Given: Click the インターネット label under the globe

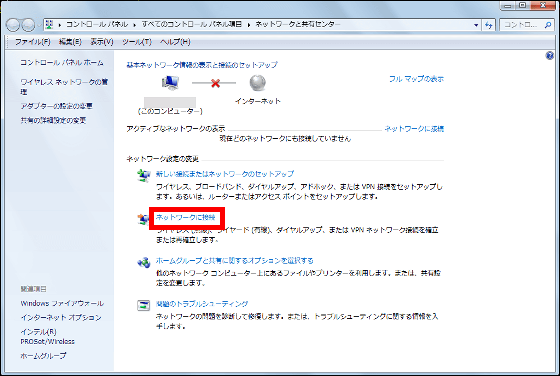Looking at the screenshot, I should pyautogui.click(x=258, y=101).
